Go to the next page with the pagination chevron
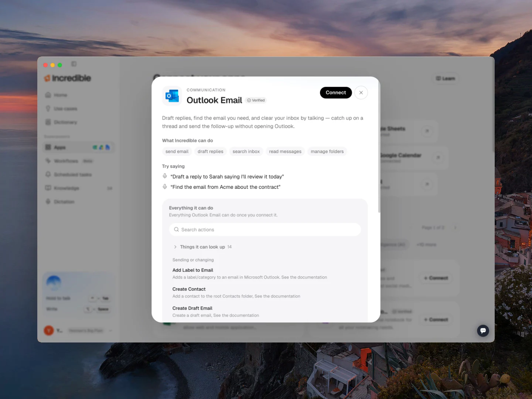Image resolution: width=532 pixels, height=399 pixels. coord(455,228)
